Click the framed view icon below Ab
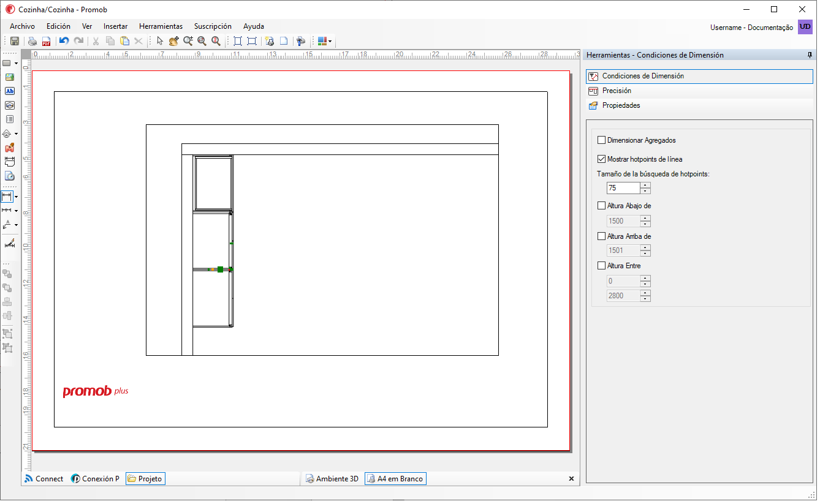The width and height of the screenshot is (820, 504). [x=9, y=105]
